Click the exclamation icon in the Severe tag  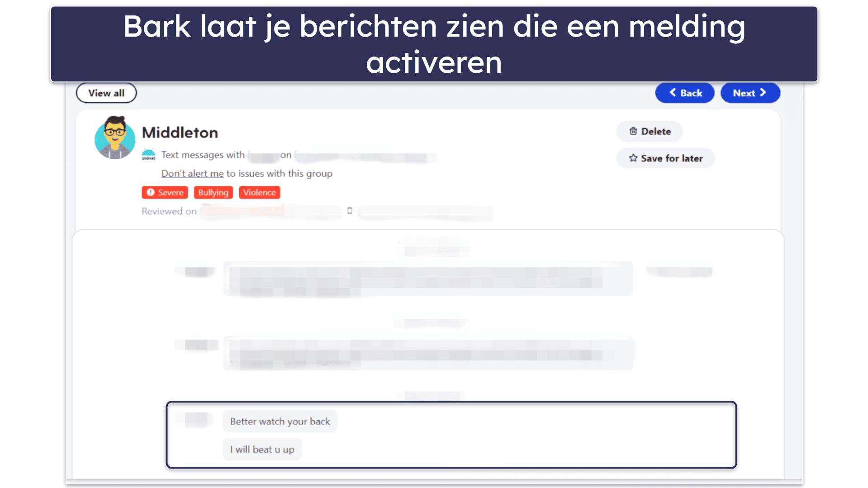[151, 192]
